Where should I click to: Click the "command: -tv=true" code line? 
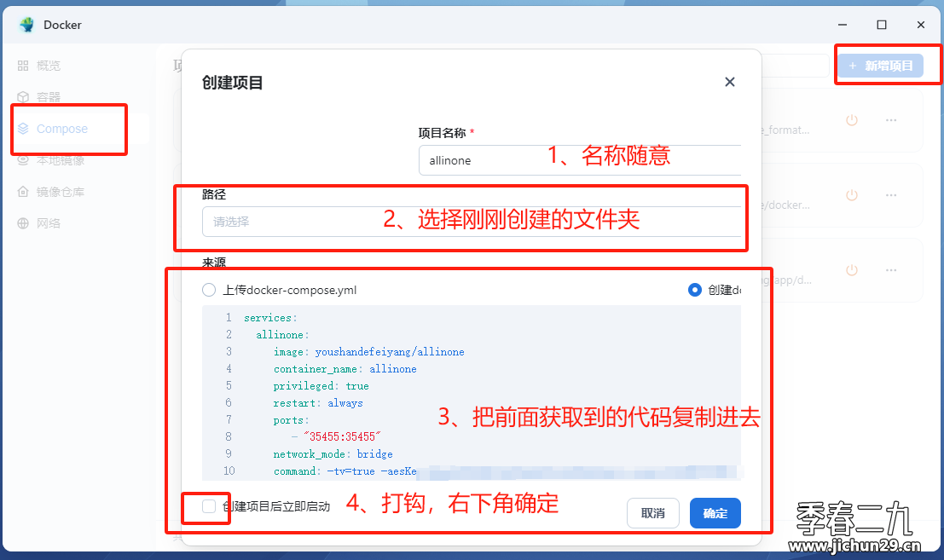[x=345, y=471]
